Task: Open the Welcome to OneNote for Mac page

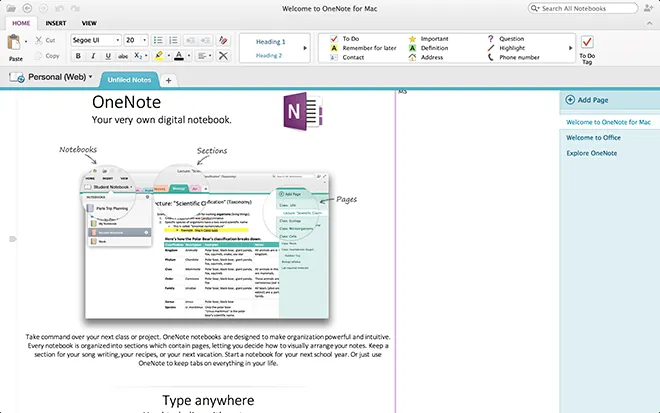Action: 608,122
